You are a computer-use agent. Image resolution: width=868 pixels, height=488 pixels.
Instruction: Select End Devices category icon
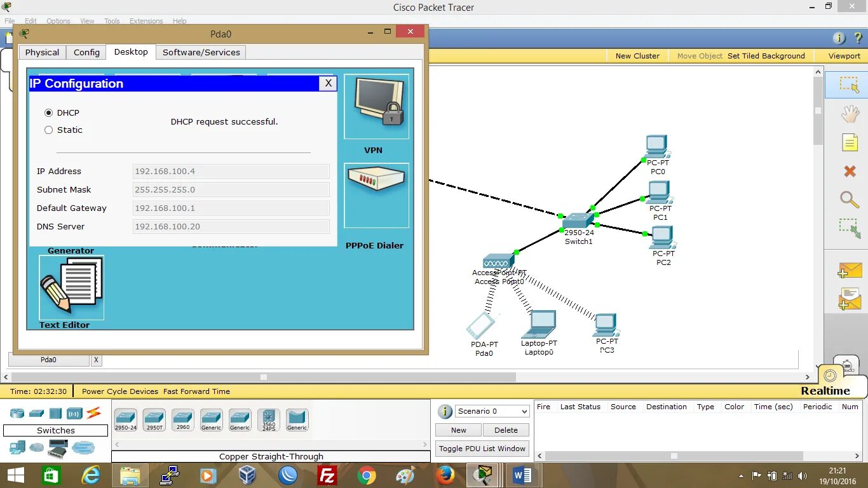click(17, 448)
